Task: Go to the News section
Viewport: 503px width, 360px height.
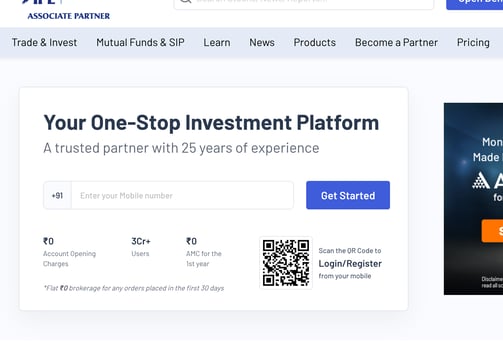Action: (262, 42)
